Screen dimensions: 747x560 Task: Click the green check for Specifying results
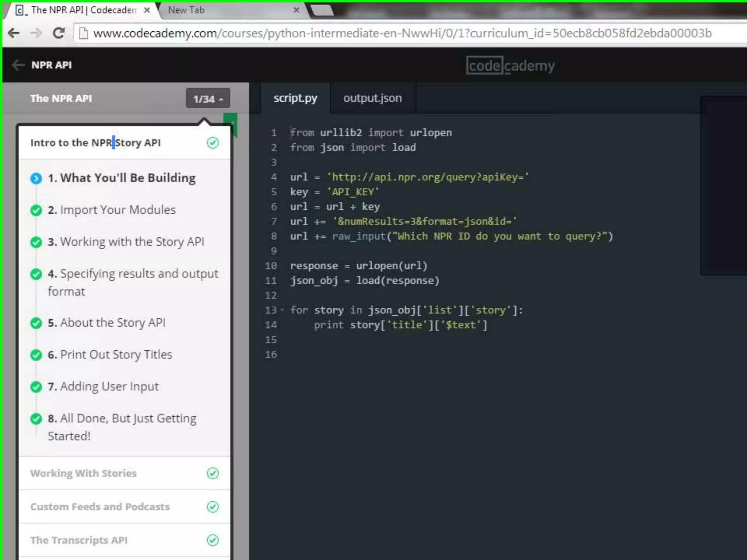[x=36, y=274]
